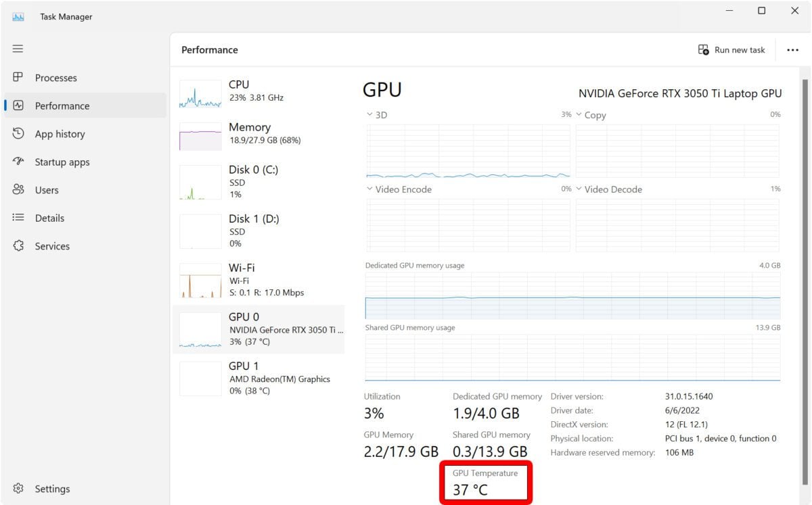
Task: Maximize the Task Manager window
Action: 762,11
